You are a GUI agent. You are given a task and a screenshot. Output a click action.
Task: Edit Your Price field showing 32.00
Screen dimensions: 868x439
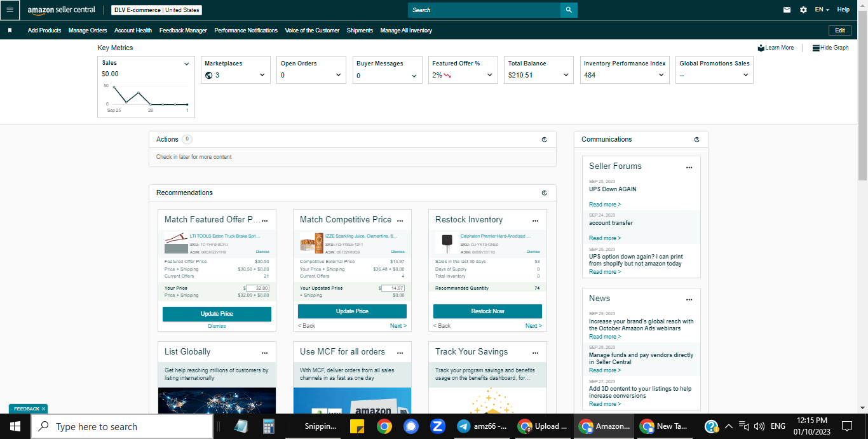[257, 288]
